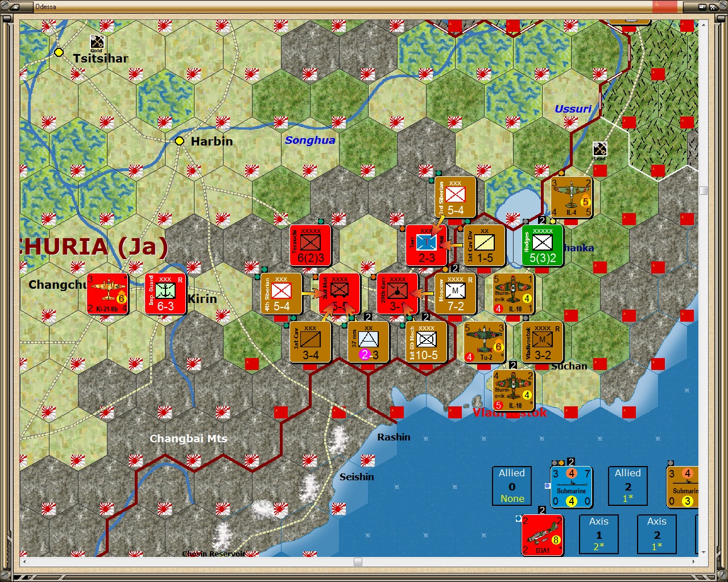Select the Sturmovik IL-10 counter beside Moscow unit

point(514,294)
